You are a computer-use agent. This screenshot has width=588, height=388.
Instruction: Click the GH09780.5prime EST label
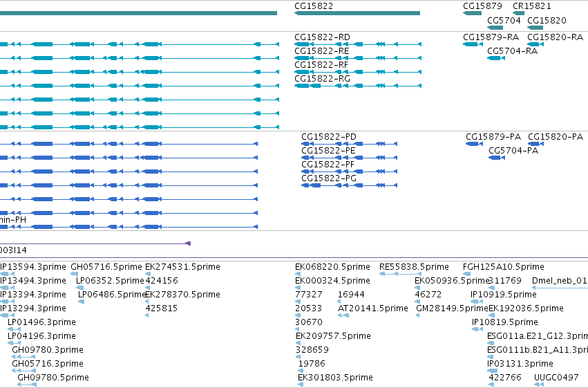(x=53, y=378)
